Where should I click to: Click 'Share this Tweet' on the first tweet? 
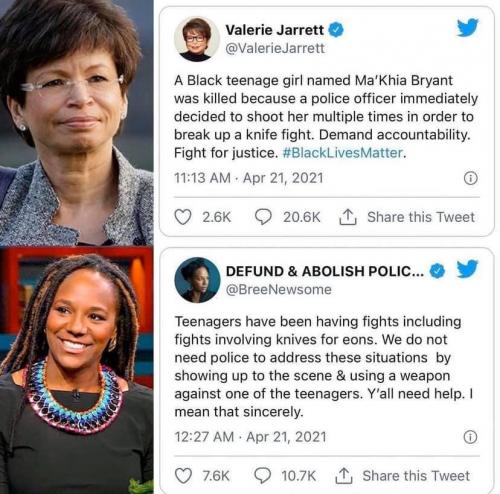click(x=421, y=217)
